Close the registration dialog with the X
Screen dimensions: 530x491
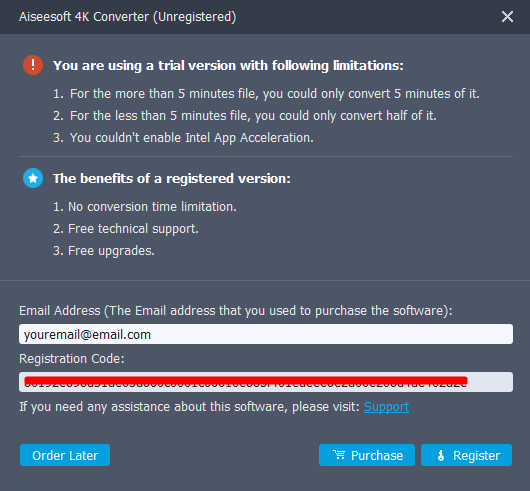pos(507,17)
